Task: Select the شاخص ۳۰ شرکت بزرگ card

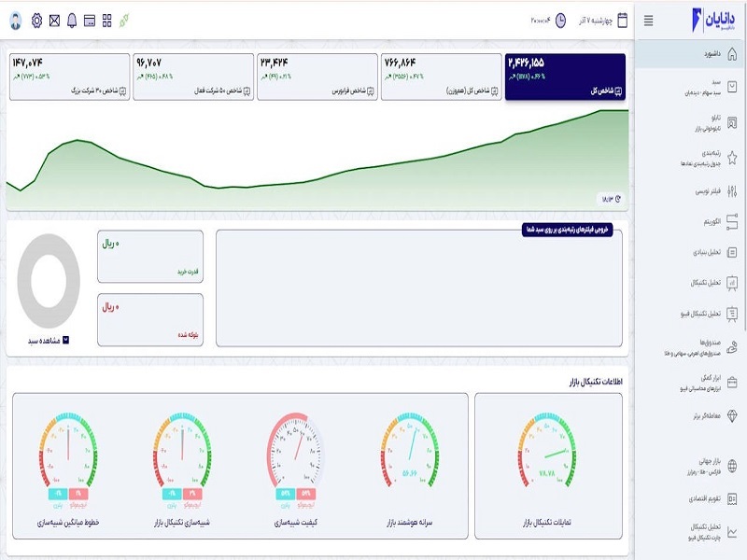Action: (69, 77)
